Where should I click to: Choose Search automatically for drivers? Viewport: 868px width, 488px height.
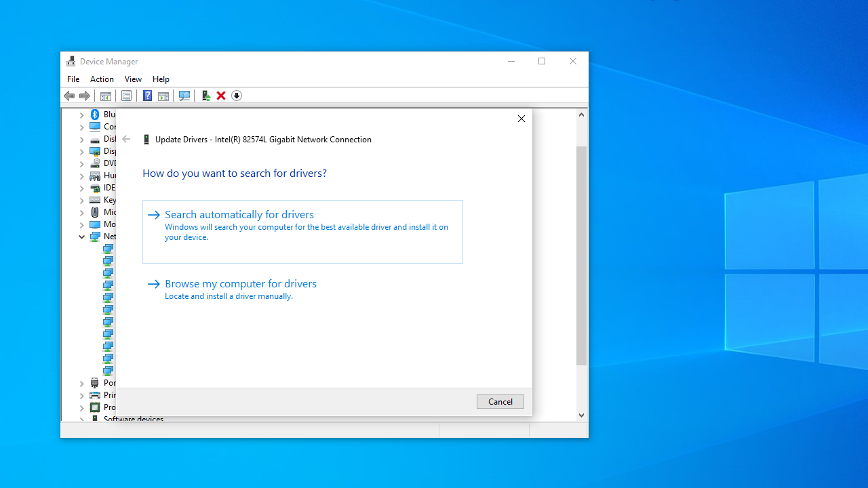point(239,215)
